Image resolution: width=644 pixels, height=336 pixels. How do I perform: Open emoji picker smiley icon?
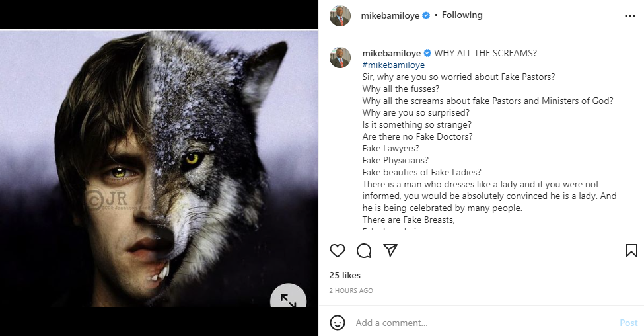pos(338,323)
